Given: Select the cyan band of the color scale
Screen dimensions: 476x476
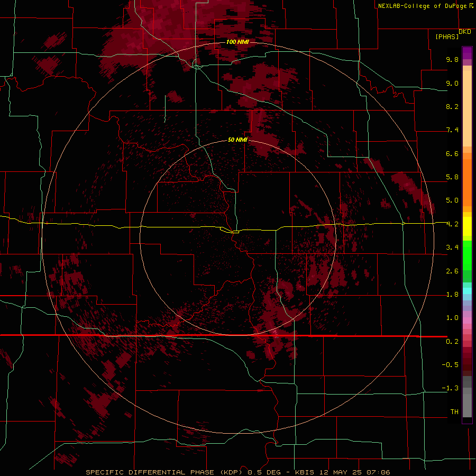Looking at the screenshot, I should (467, 291).
